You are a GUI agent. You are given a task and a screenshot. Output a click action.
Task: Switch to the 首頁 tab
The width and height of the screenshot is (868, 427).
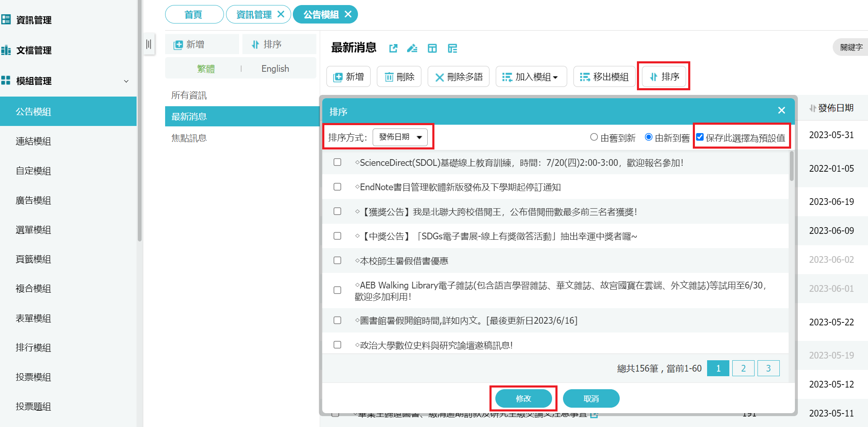(194, 14)
